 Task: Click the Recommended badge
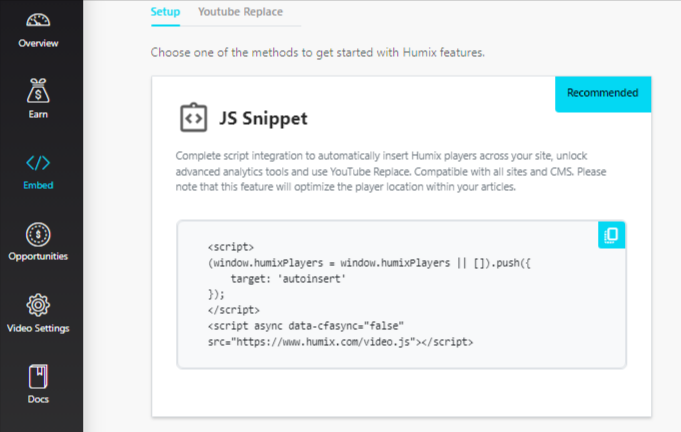[x=602, y=94]
